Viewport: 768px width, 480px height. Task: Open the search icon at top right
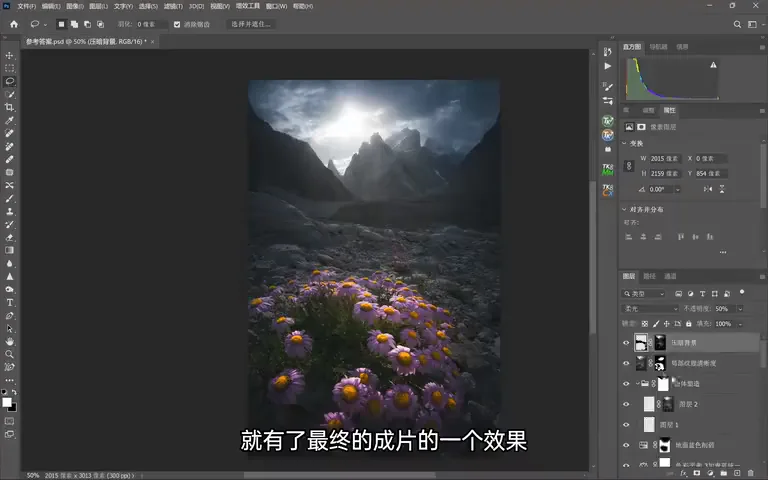click(x=737, y=24)
